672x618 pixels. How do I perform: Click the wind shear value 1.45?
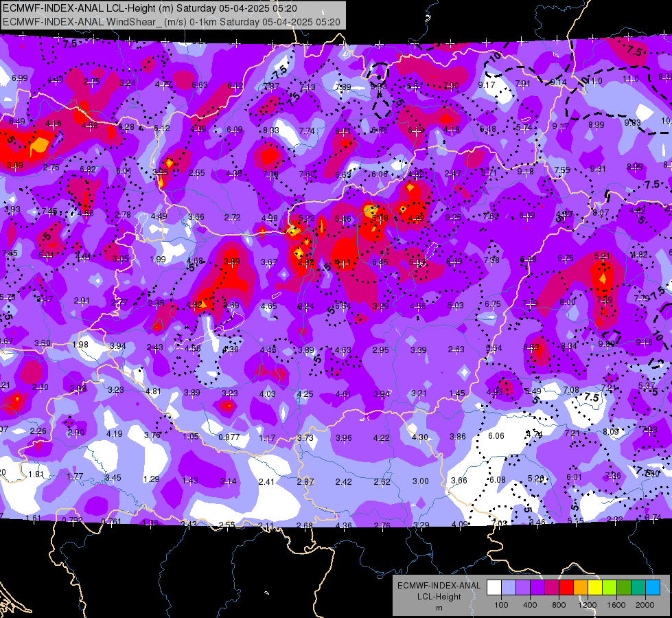(457, 393)
